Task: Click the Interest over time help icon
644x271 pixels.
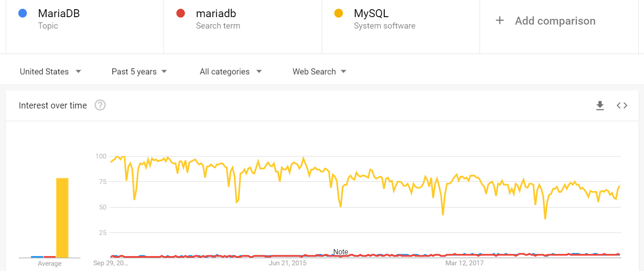Action: tap(100, 105)
